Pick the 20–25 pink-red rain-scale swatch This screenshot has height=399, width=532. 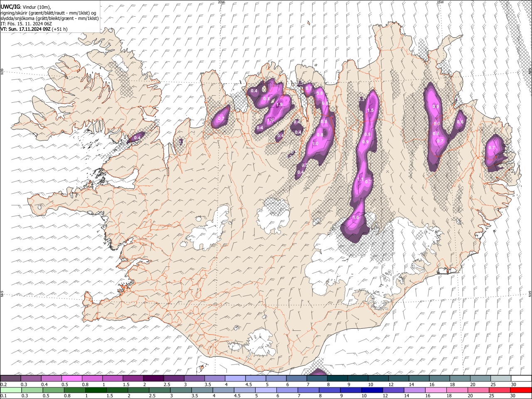click(x=478, y=390)
